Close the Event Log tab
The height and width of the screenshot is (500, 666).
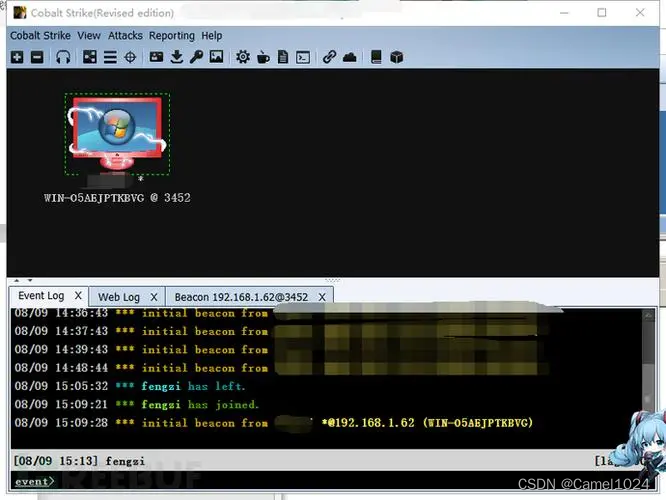coord(78,296)
